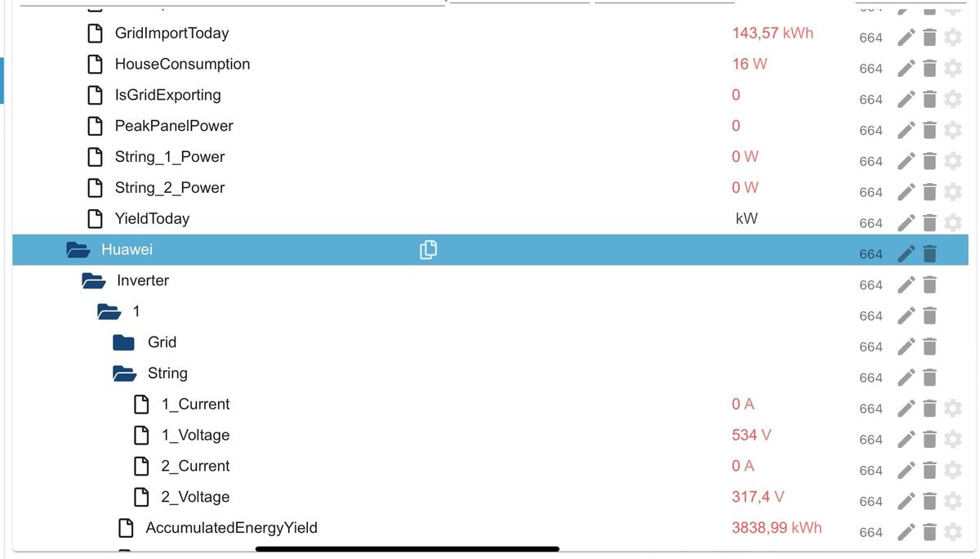
Task: Collapse the String folder
Action: 124,373
